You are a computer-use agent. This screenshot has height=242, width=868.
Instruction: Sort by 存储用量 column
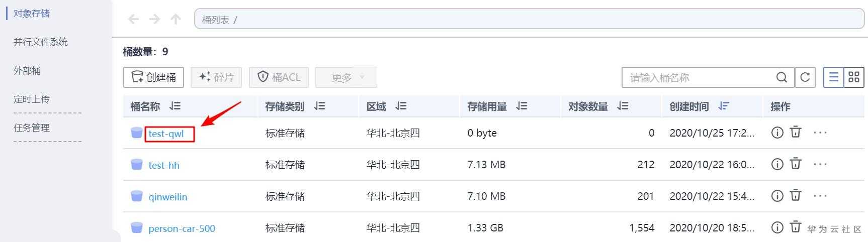522,106
